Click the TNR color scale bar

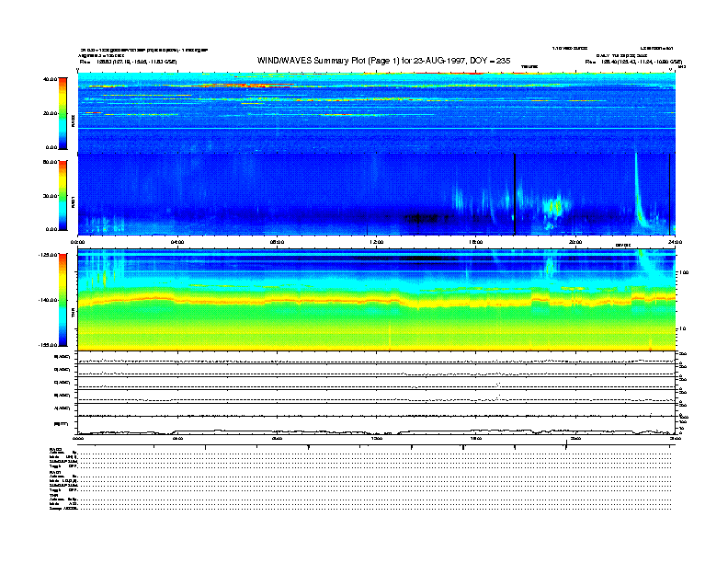tap(63, 300)
